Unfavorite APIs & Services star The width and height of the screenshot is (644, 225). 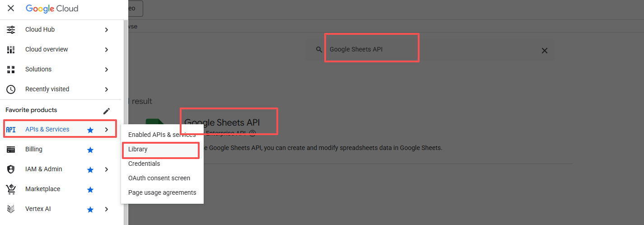pyautogui.click(x=90, y=130)
